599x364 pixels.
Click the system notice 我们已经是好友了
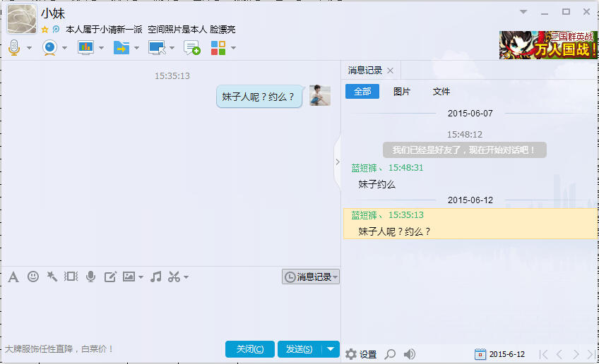point(465,150)
